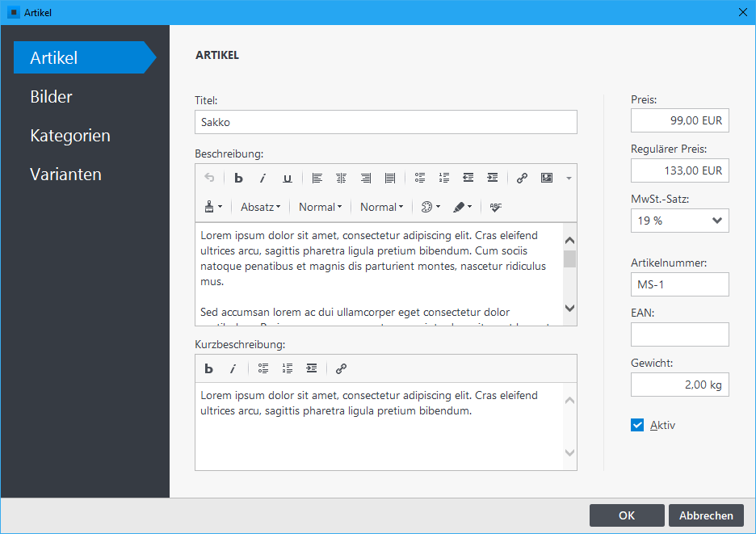Toggle bold in Kurzbeschreibung toolbar
756x534 pixels.
pyautogui.click(x=208, y=368)
